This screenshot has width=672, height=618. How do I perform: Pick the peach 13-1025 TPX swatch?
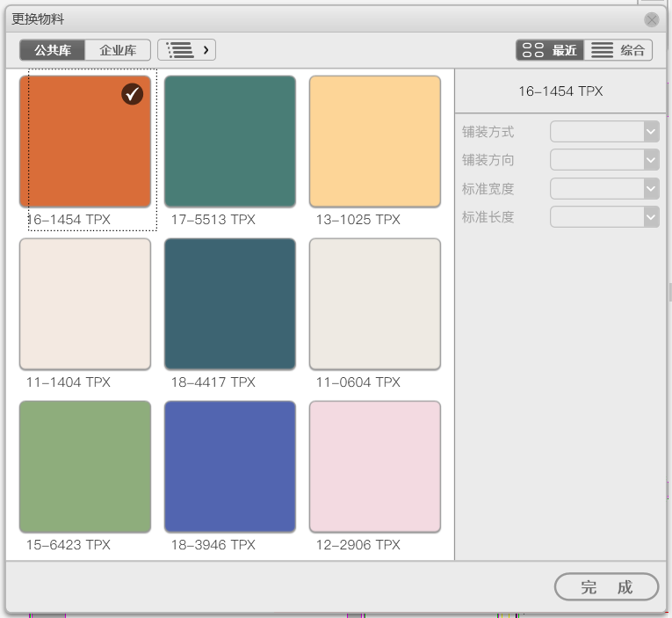click(x=375, y=142)
